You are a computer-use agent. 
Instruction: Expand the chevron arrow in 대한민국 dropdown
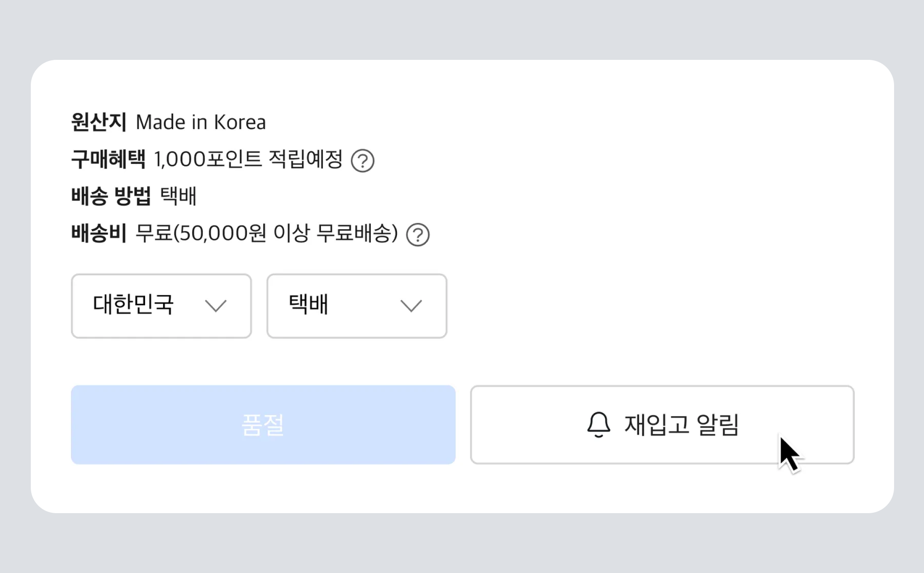tap(216, 306)
